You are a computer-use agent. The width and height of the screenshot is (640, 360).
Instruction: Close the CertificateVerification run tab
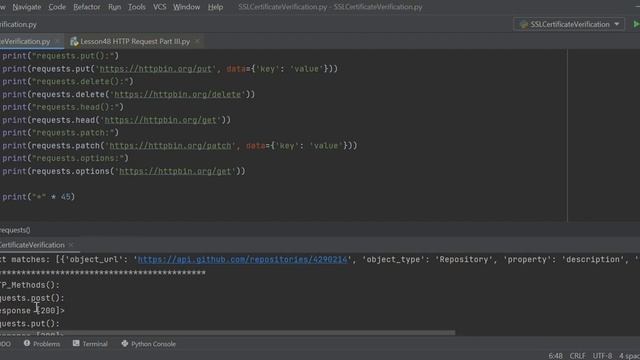(x=71, y=245)
